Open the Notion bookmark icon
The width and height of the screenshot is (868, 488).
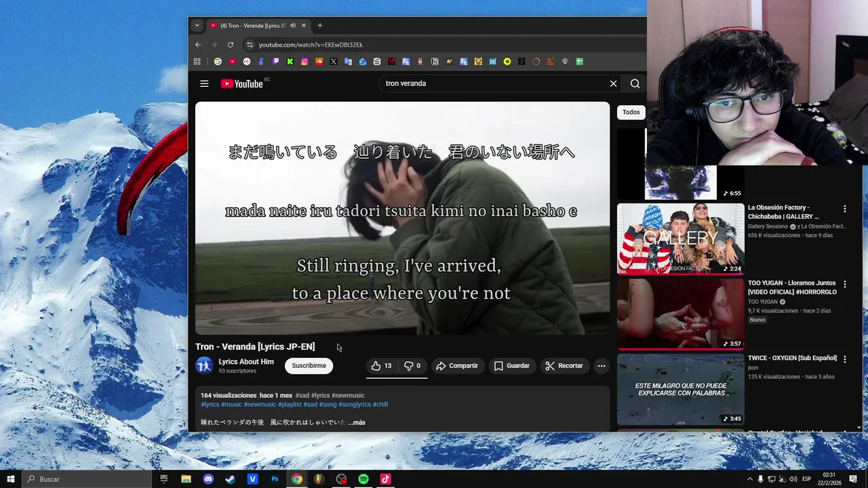tap(435, 62)
